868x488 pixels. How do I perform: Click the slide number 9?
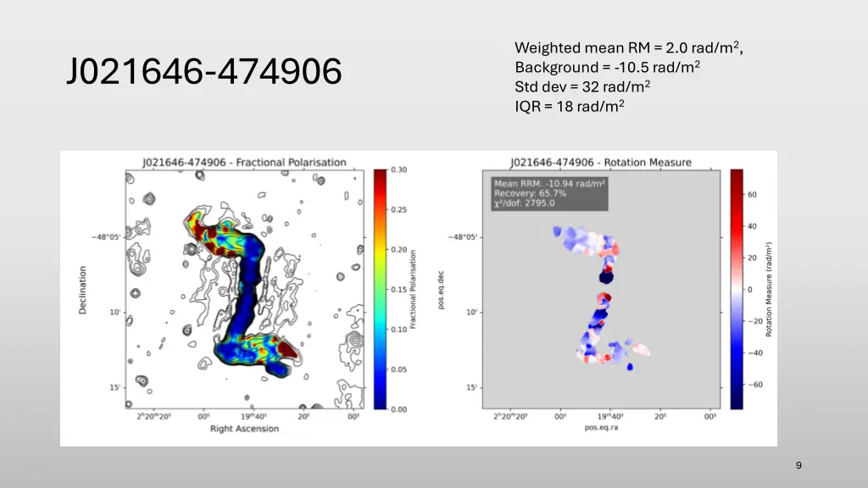click(798, 465)
